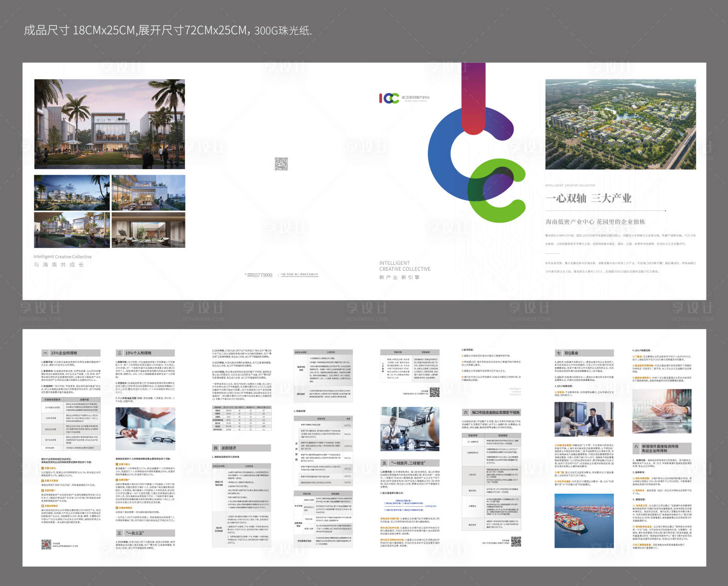Click the caption Intelligent Creative Collective under the thumbnails
Screen dimensions: 728x586
63,257
